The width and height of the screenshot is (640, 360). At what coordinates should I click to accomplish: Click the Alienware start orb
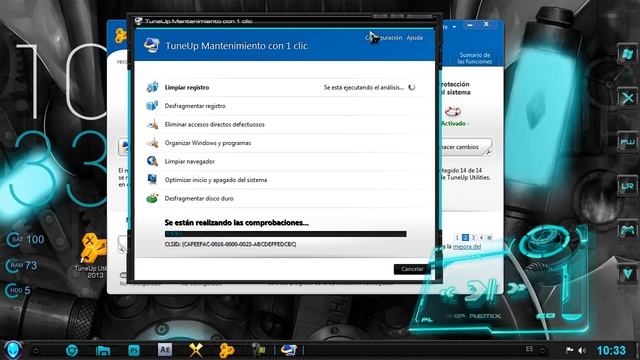[13, 350]
